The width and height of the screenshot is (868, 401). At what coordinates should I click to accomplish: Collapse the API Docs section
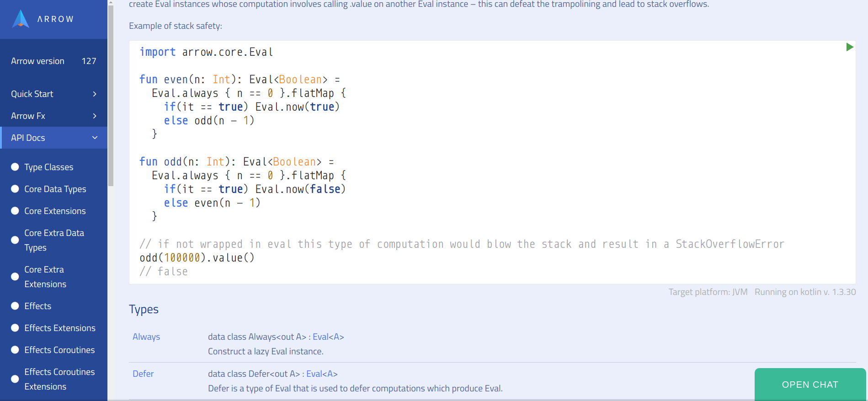(94, 137)
